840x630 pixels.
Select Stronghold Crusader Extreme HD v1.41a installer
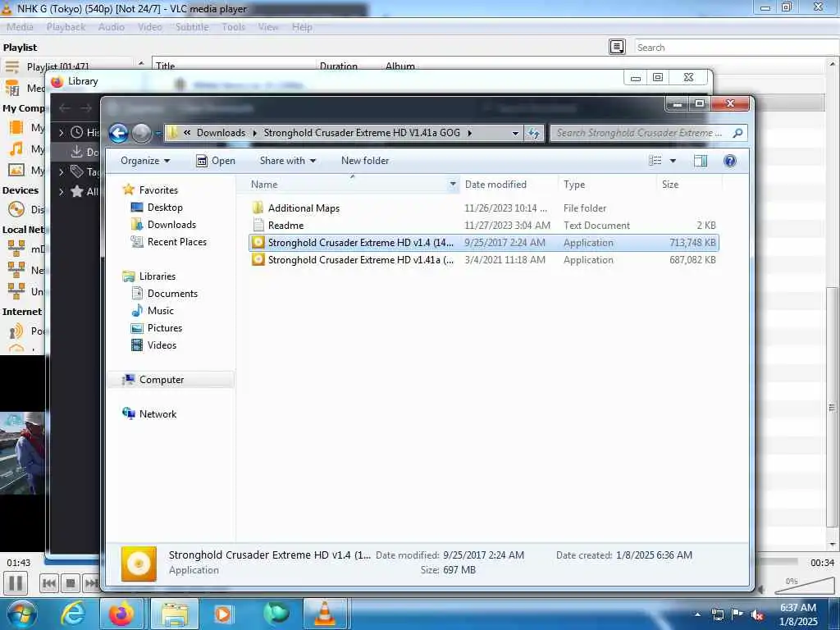click(484, 260)
